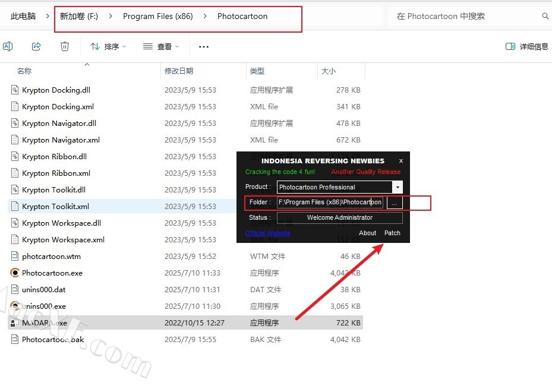This screenshot has width=552, height=392.
Task: Click the file name Krypton Toolkit.xml
Action: [56, 207]
